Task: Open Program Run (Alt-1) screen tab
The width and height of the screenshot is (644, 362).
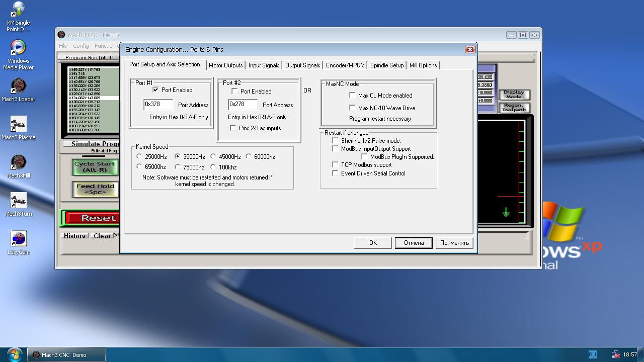Action: click(90, 57)
